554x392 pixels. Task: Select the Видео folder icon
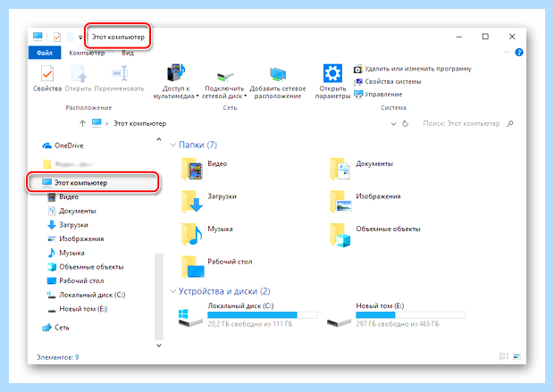pyautogui.click(x=192, y=169)
